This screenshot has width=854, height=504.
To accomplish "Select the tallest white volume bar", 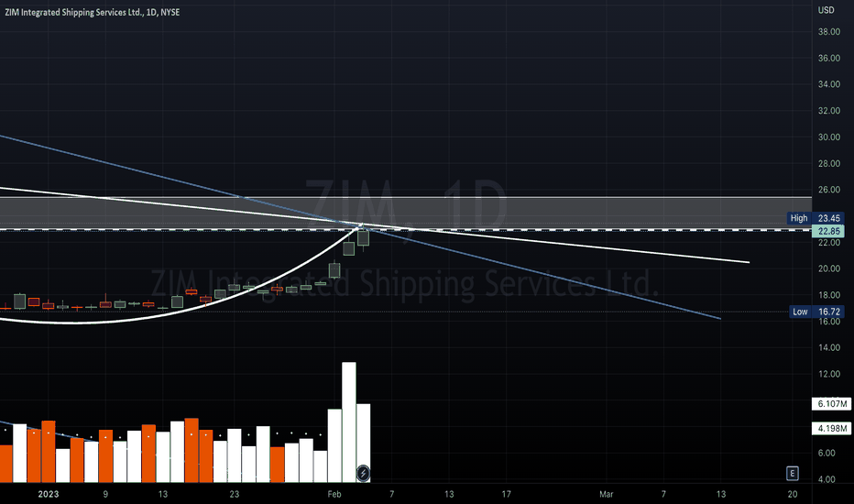I will (348, 422).
